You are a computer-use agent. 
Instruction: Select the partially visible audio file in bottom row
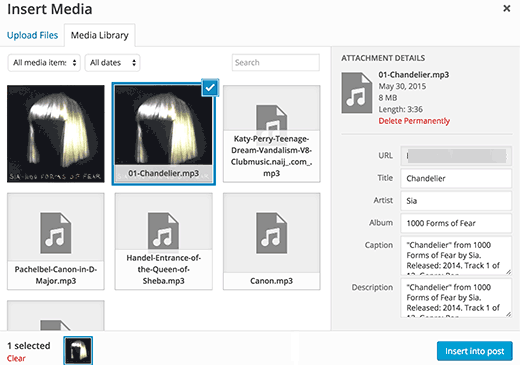coord(56,315)
